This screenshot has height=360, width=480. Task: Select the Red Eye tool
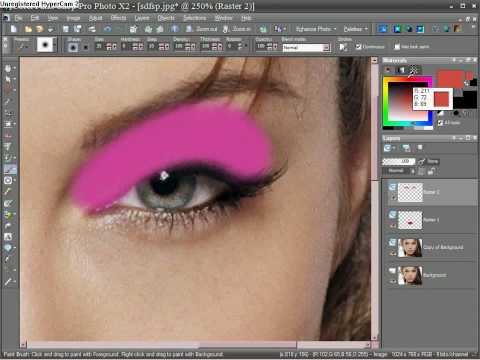8,135
